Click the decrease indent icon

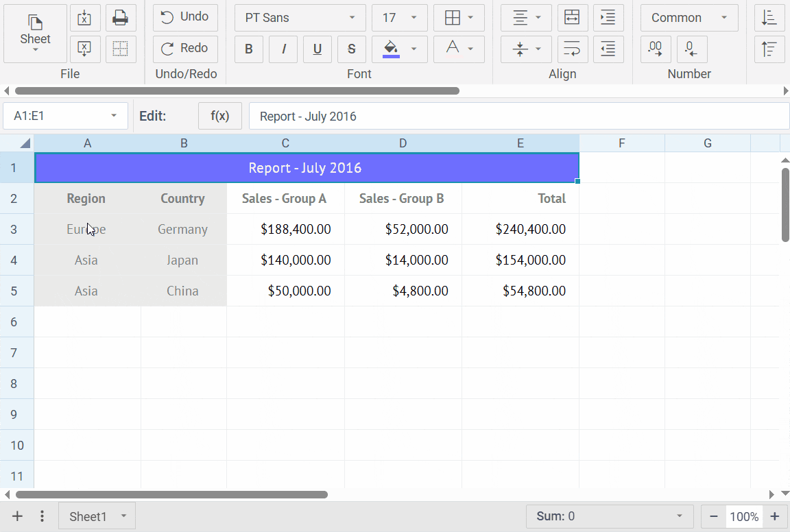coord(608,49)
